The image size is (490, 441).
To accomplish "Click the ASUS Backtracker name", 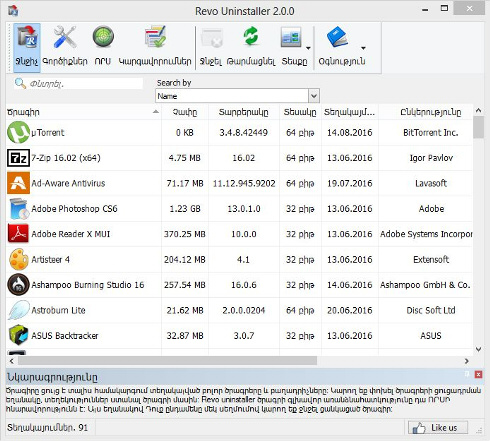I will tap(65, 336).
